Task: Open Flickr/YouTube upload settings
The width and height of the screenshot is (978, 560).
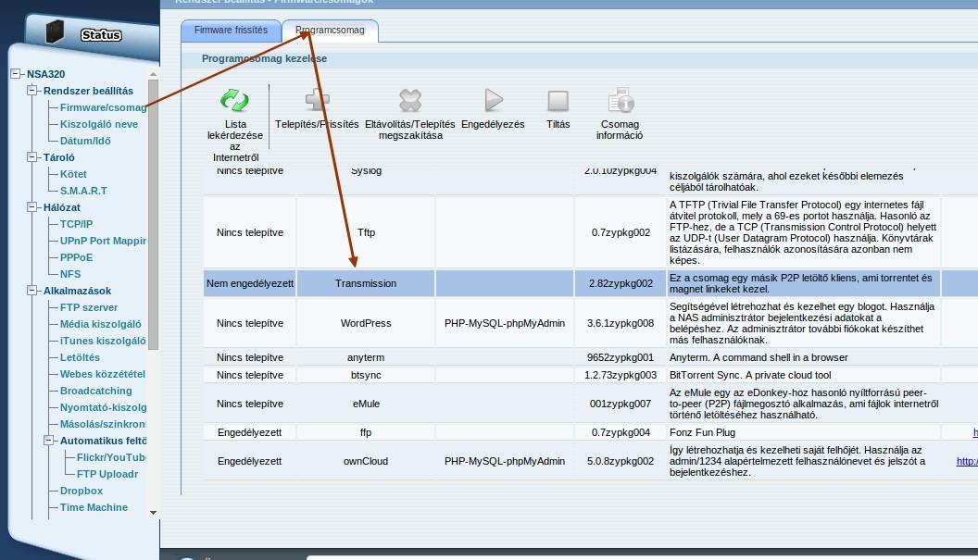Action: tap(111, 457)
